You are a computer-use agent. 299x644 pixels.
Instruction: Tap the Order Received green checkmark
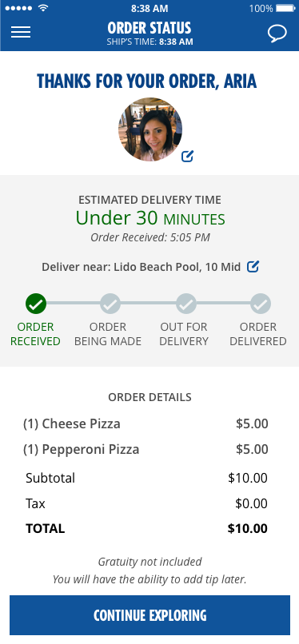36,304
